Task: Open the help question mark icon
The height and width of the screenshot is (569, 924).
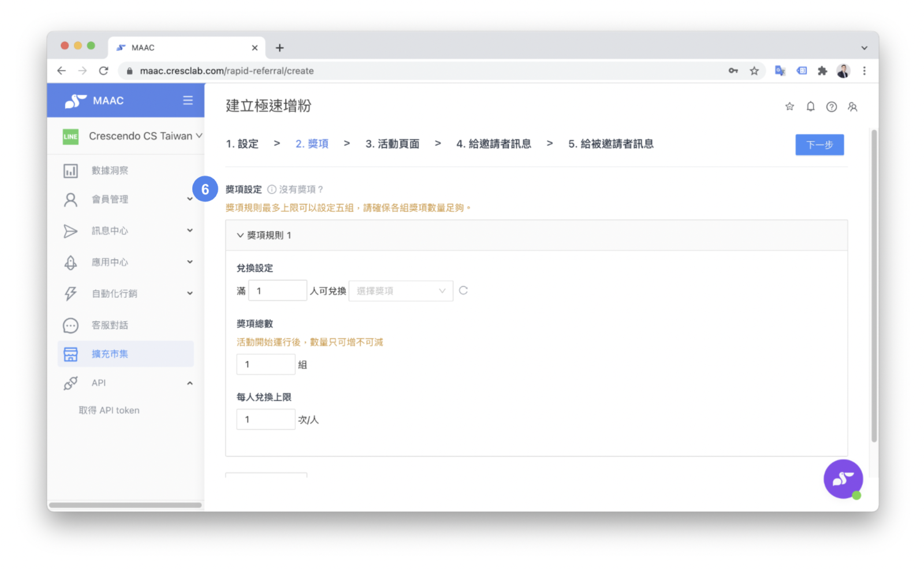Action: [832, 107]
